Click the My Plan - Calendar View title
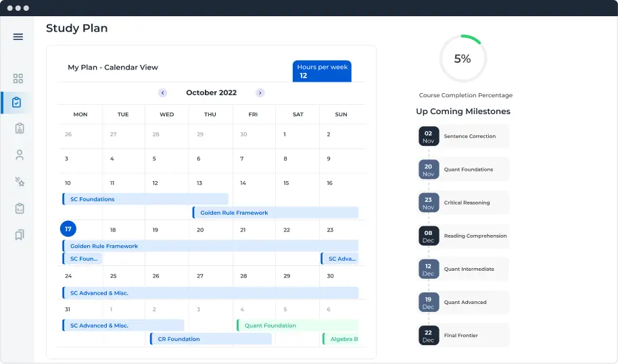The image size is (618, 364). (x=113, y=68)
